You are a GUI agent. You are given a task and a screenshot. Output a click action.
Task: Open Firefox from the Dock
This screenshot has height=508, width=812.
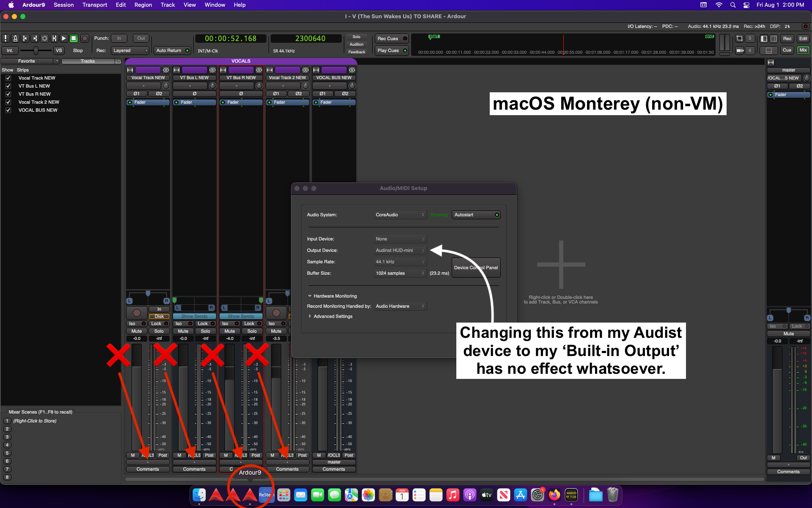click(x=554, y=494)
